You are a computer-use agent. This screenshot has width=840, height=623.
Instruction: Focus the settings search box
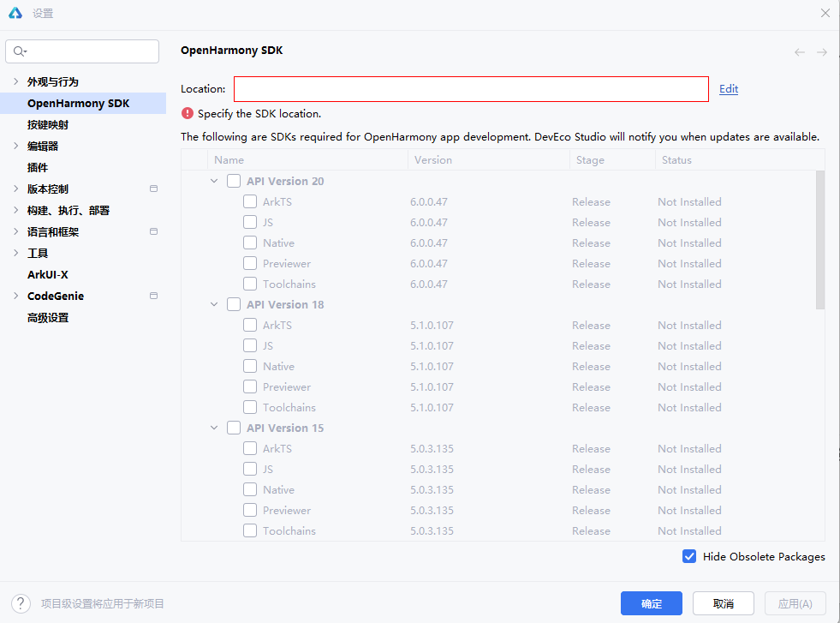(82, 51)
